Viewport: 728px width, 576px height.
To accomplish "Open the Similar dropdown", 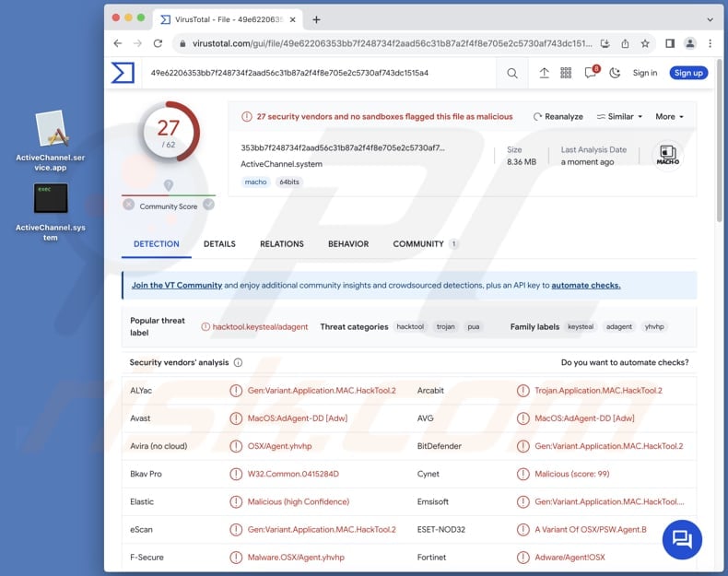I will click(x=620, y=116).
